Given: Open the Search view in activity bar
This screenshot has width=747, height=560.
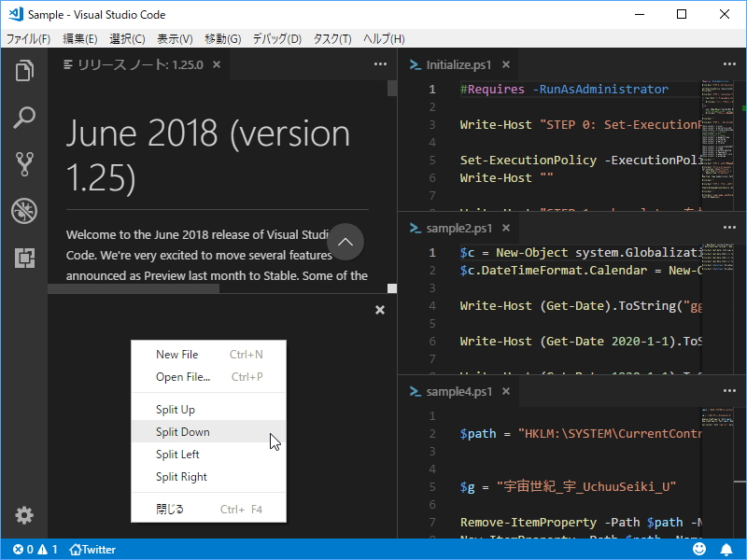Looking at the screenshot, I should 24,118.
